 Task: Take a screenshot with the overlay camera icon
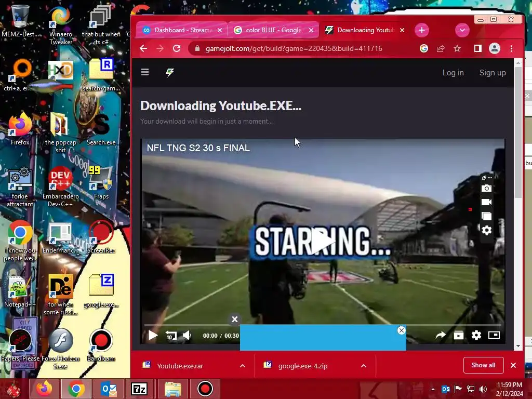(486, 188)
